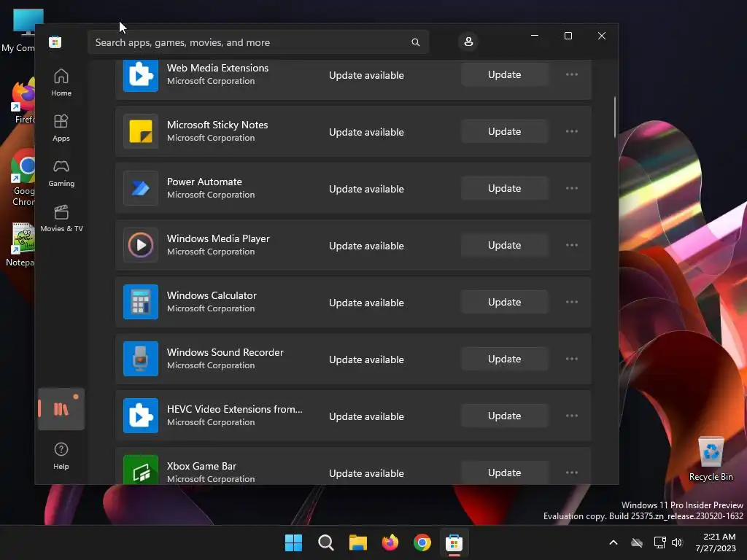Select the Library icon in the sidebar
The height and width of the screenshot is (560, 747).
click(x=61, y=409)
